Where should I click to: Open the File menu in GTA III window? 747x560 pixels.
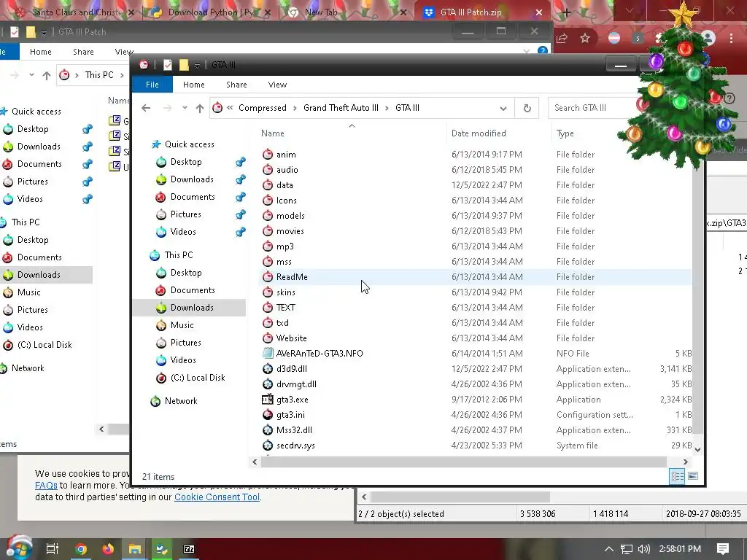point(152,85)
